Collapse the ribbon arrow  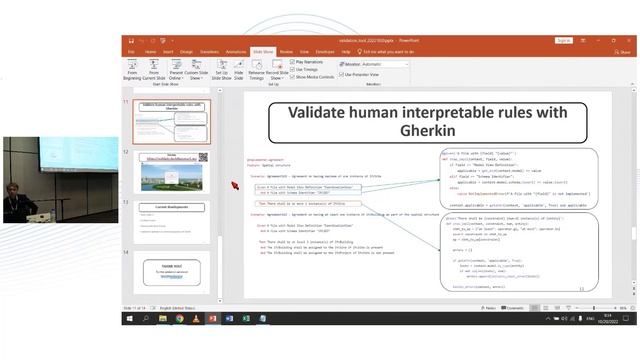tap(632, 84)
